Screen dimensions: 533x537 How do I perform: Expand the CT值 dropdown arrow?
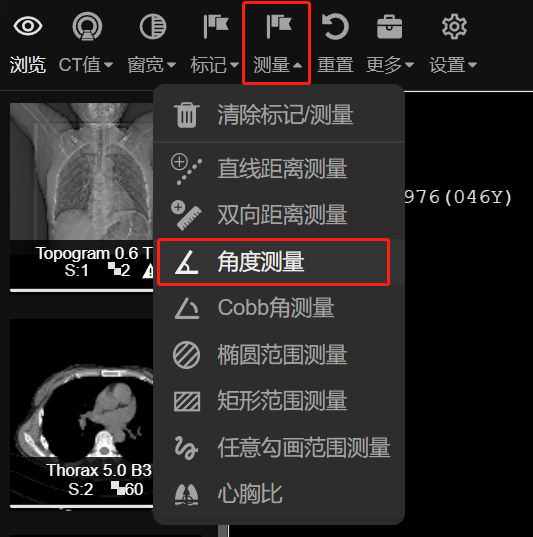pyautogui.click(x=108, y=65)
